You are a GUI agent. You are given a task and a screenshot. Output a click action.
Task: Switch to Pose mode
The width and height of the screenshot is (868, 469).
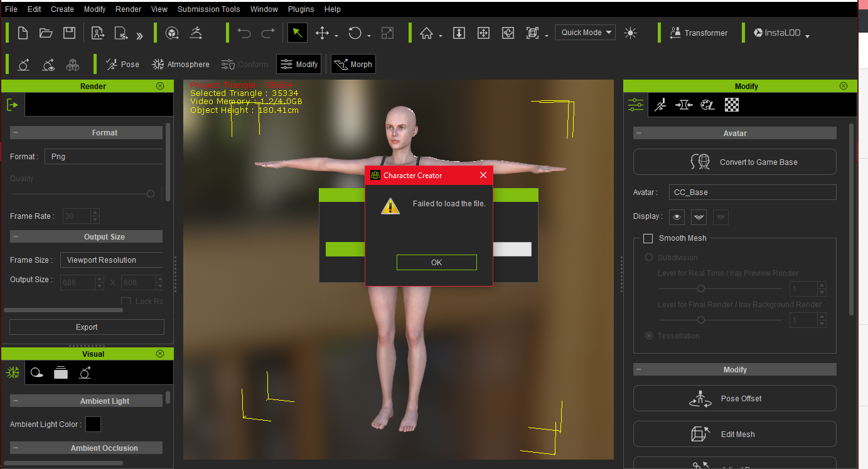point(122,64)
